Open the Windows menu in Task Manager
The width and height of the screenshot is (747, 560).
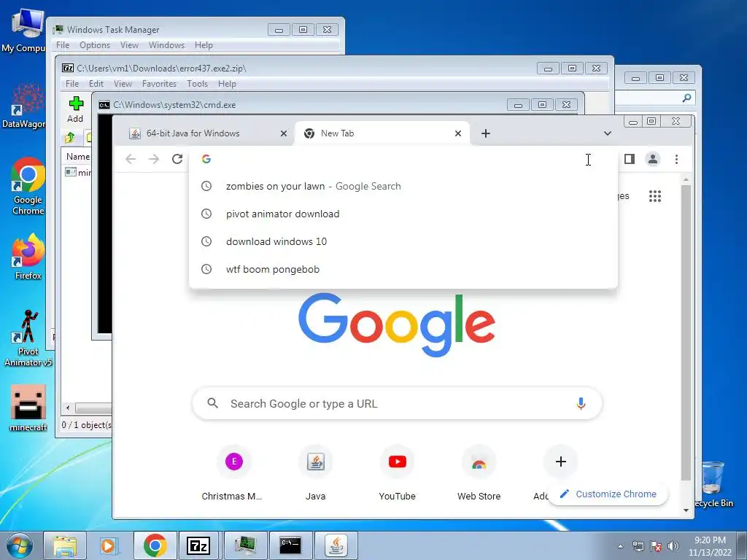pos(166,45)
